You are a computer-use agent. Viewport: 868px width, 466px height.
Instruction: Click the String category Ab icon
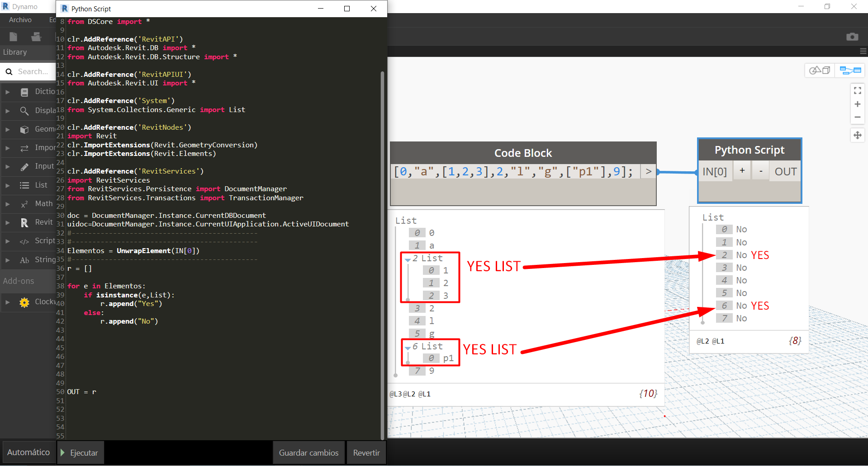coord(24,260)
